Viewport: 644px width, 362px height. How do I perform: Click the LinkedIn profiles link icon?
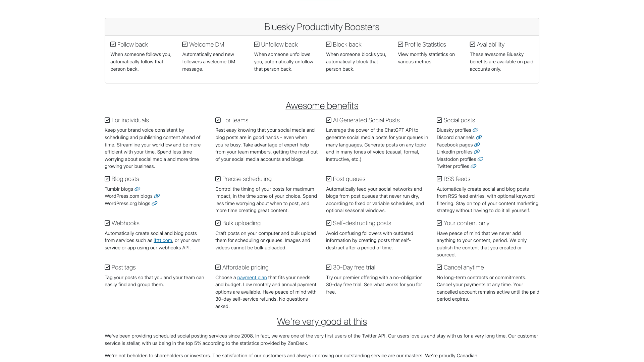click(477, 152)
